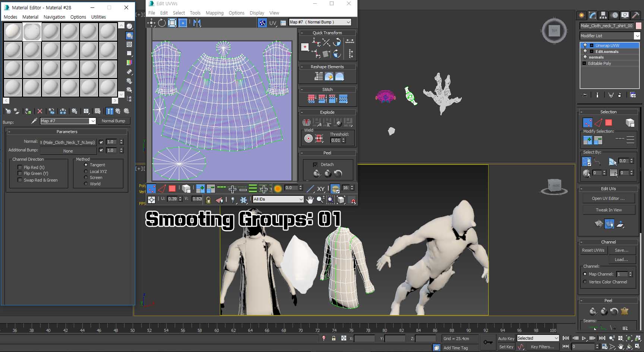
Task: Click the Zoom magnifier icon in Edit UVWs
Action: click(x=319, y=199)
